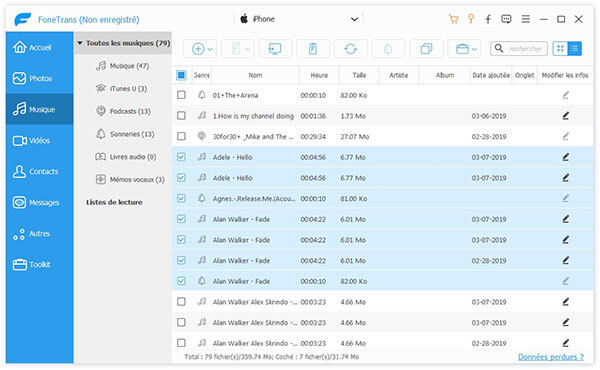This screenshot has width=600, height=370.
Task: Uncheck the Agnes.-Release.Me checkbox
Action: [181, 198]
